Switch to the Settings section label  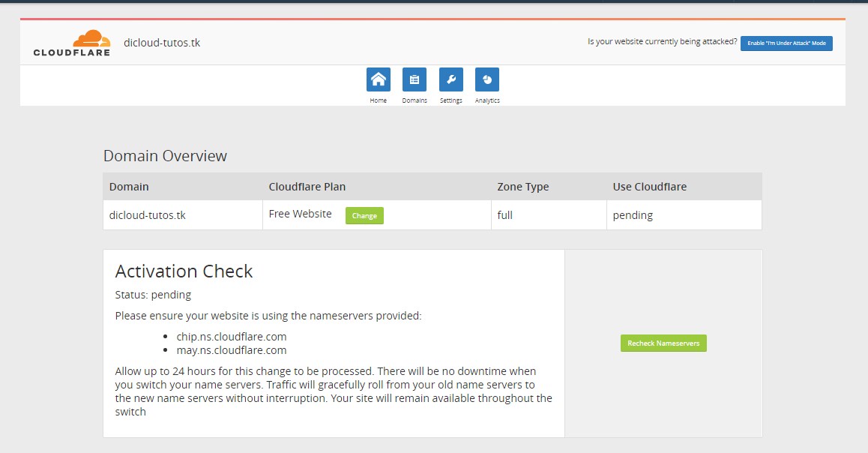pos(450,100)
